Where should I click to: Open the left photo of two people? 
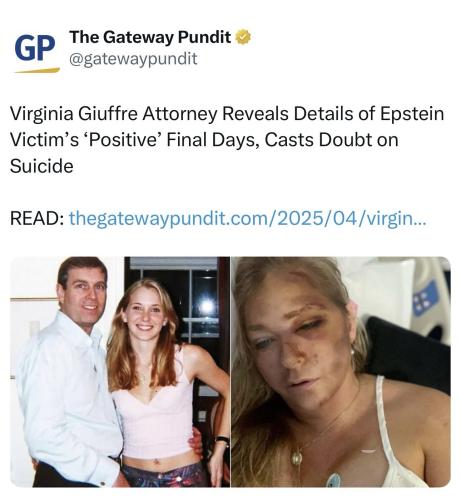pos(120,372)
